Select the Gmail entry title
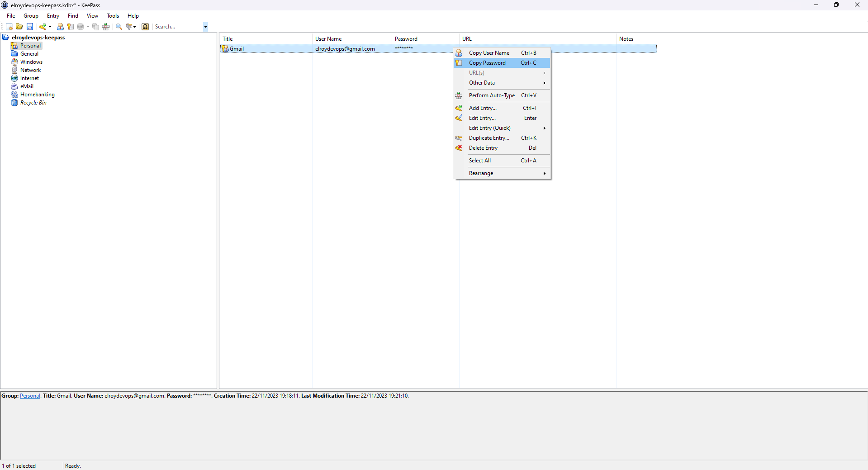 point(237,49)
